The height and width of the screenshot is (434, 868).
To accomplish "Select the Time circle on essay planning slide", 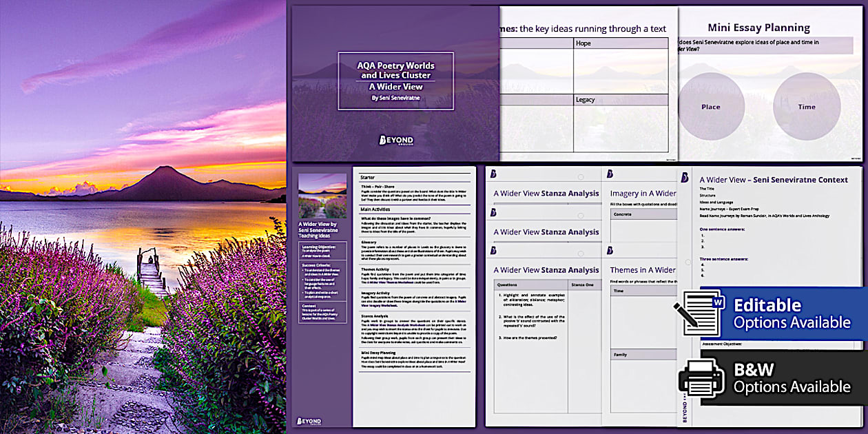I will (x=807, y=107).
